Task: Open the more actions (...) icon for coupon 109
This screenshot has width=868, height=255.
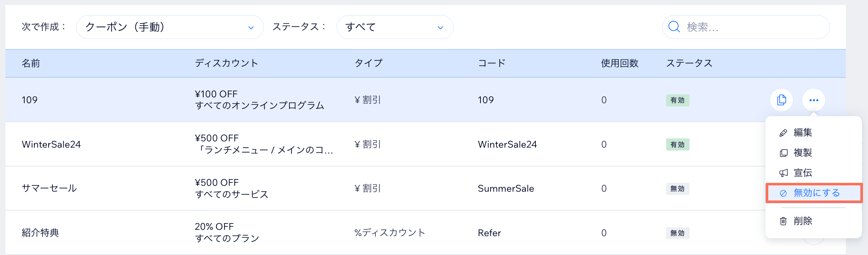Action: point(814,100)
